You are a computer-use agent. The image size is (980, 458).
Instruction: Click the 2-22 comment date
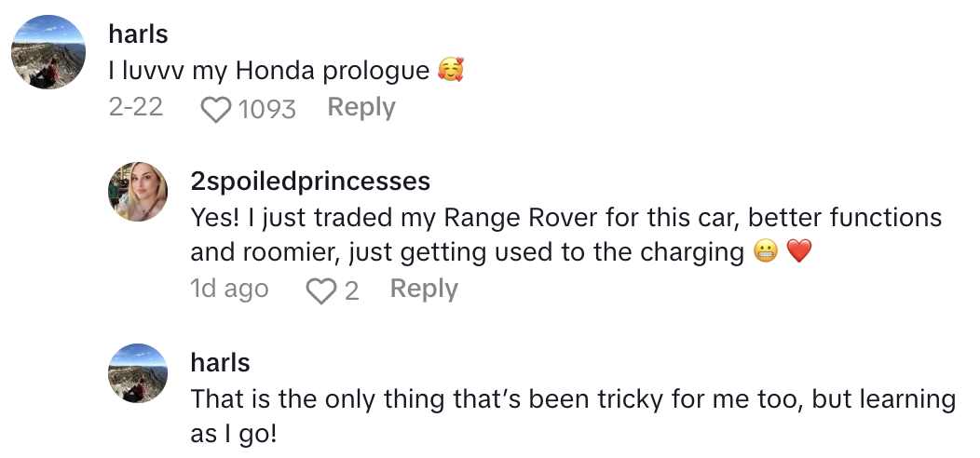click(x=136, y=108)
